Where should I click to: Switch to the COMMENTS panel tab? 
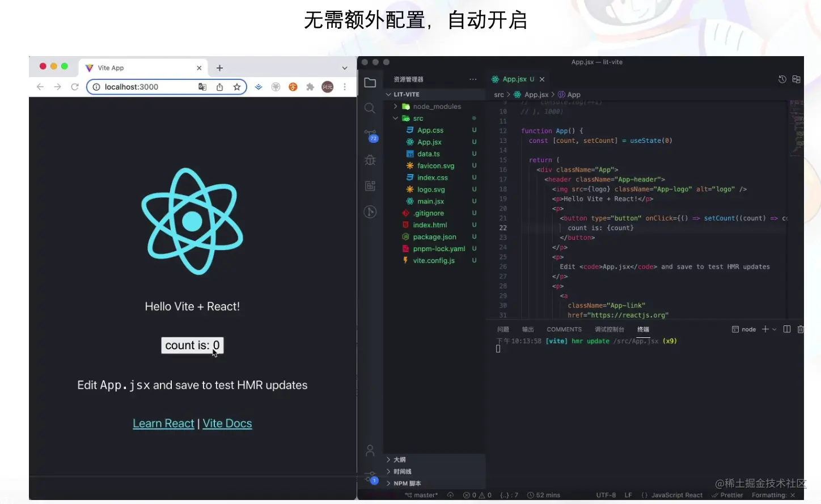(x=564, y=329)
